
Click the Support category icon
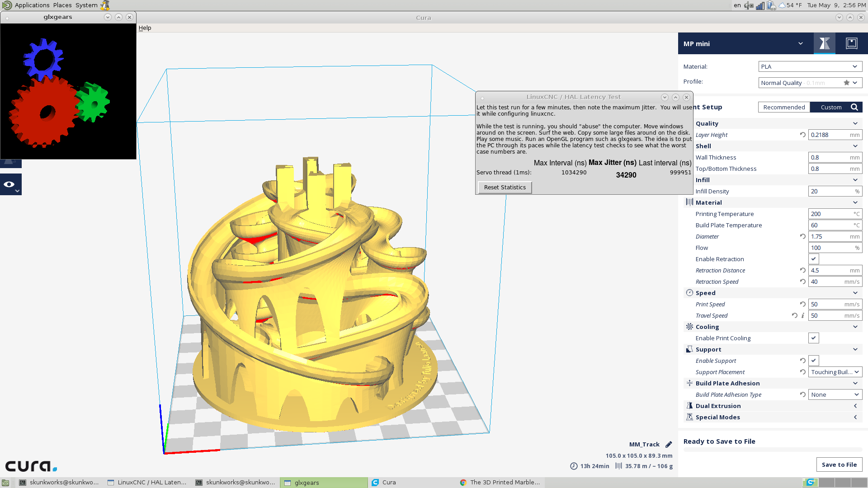tap(689, 349)
